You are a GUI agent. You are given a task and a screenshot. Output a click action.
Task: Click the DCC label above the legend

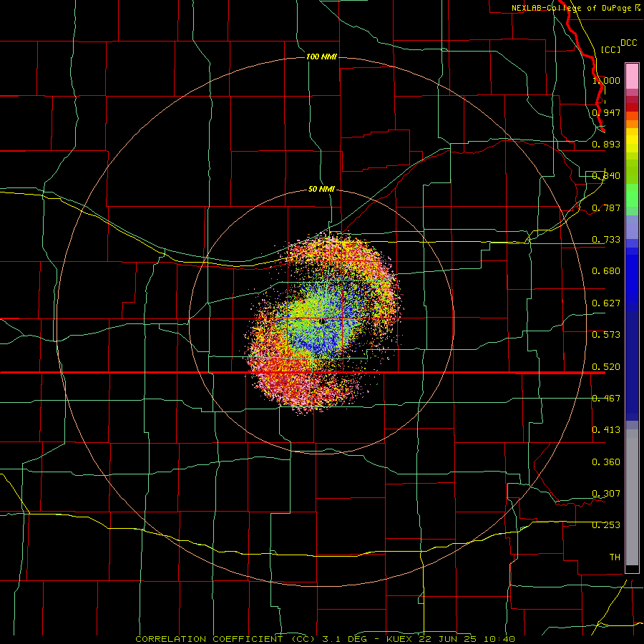(x=628, y=43)
